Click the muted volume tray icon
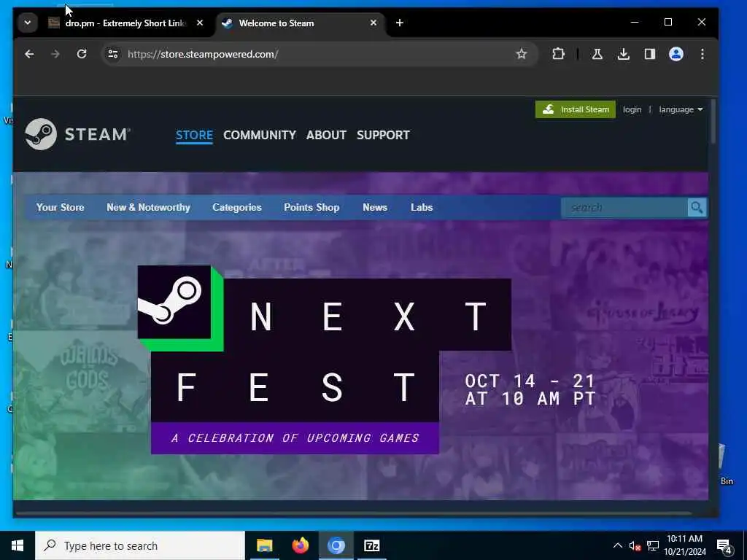The image size is (747, 560). (635, 545)
